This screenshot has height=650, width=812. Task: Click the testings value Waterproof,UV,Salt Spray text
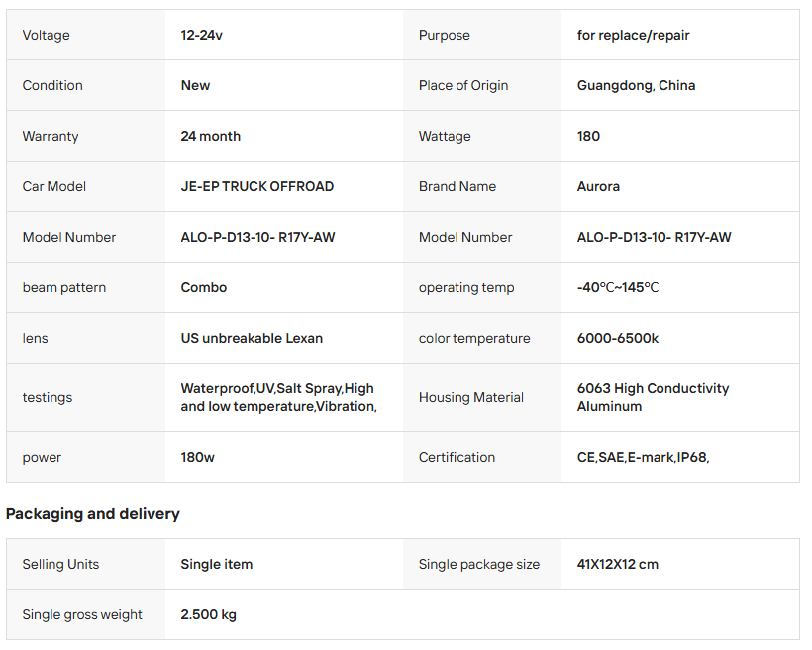pyautogui.click(x=278, y=397)
